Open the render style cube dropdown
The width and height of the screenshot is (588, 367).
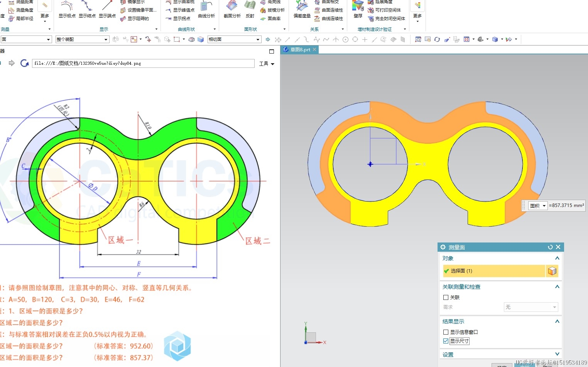click(x=502, y=39)
